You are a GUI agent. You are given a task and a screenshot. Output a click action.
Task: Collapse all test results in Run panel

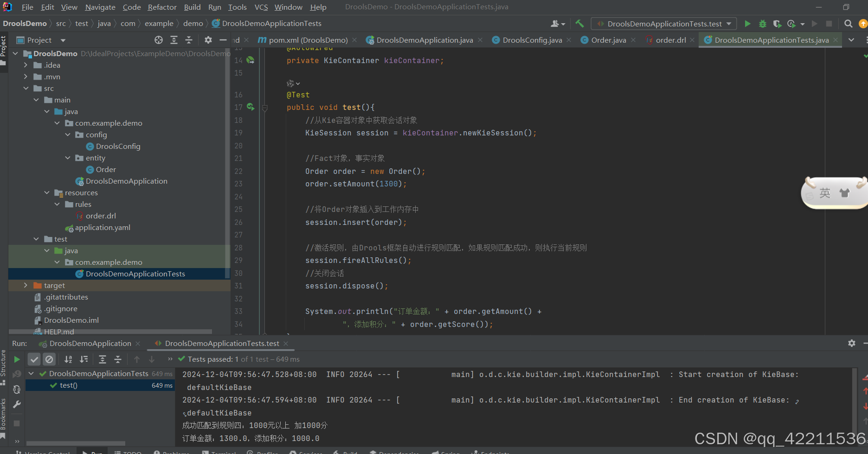(118, 359)
